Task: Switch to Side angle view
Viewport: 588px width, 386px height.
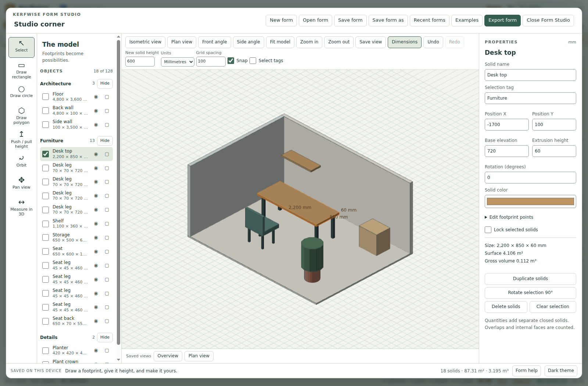Action: [x=248, y=42]
